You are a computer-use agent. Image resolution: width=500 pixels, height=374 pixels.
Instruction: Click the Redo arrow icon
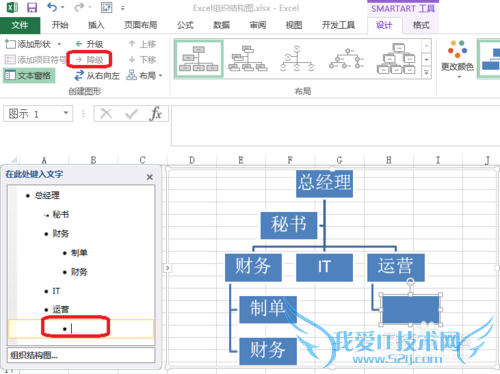point(79,7)
